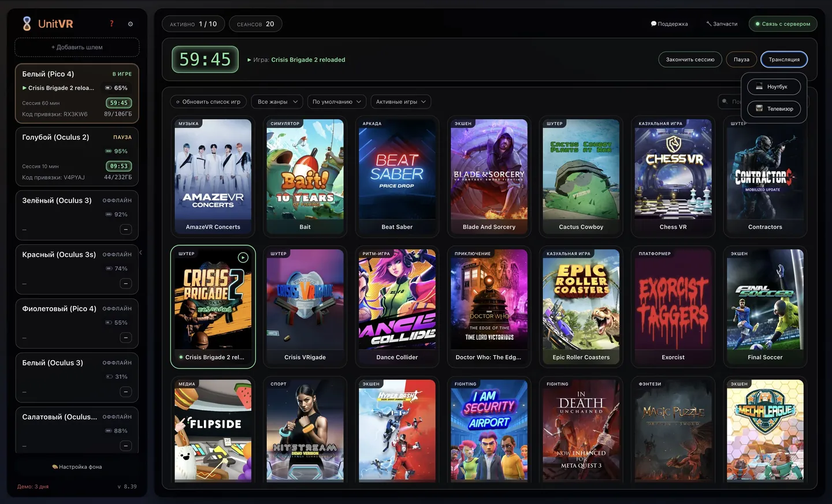The width and height of the screenshot is (832, 504).
Task: Open the По умолчанию sort dropdown
Action: point(337,102)
